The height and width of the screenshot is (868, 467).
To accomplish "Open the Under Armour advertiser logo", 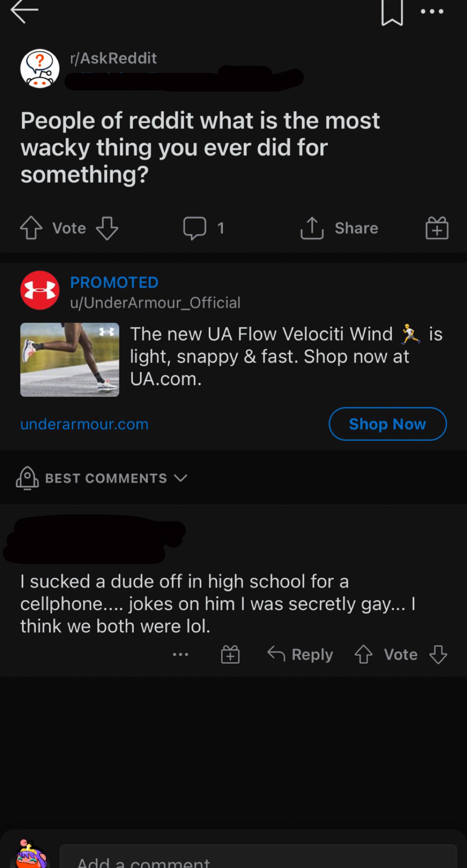I will [40, 290].
